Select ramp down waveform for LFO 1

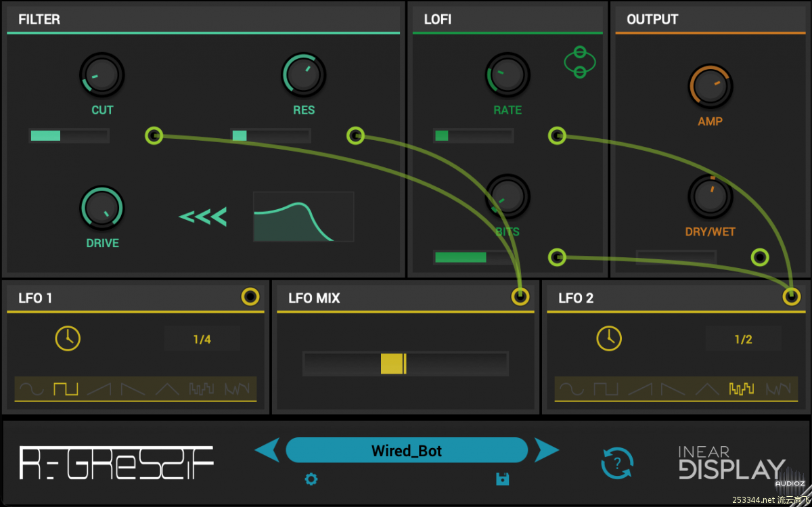133,389
